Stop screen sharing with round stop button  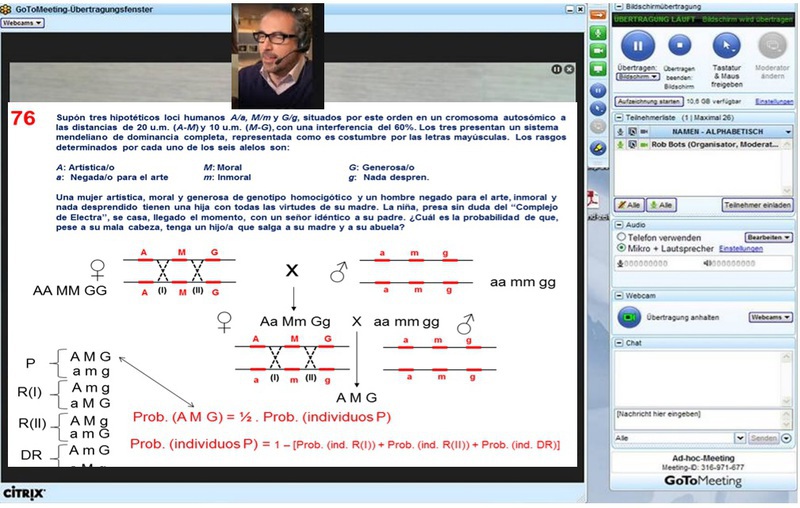(680, 44)
